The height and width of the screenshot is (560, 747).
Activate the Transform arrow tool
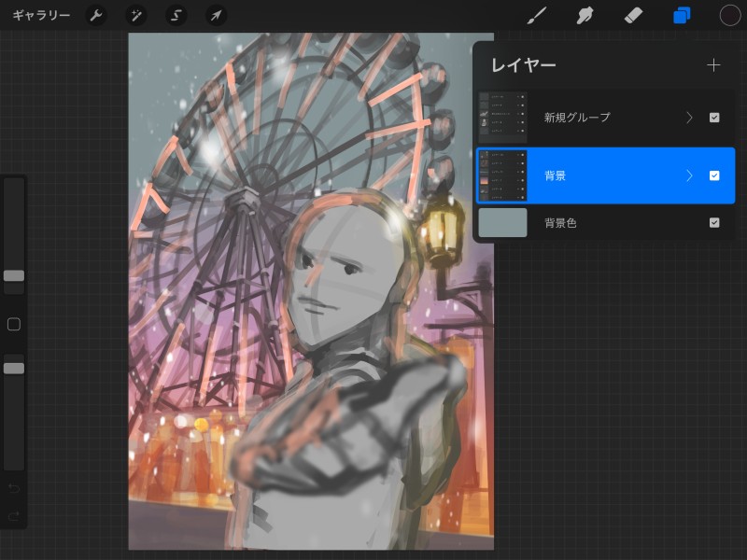(216, 15)
